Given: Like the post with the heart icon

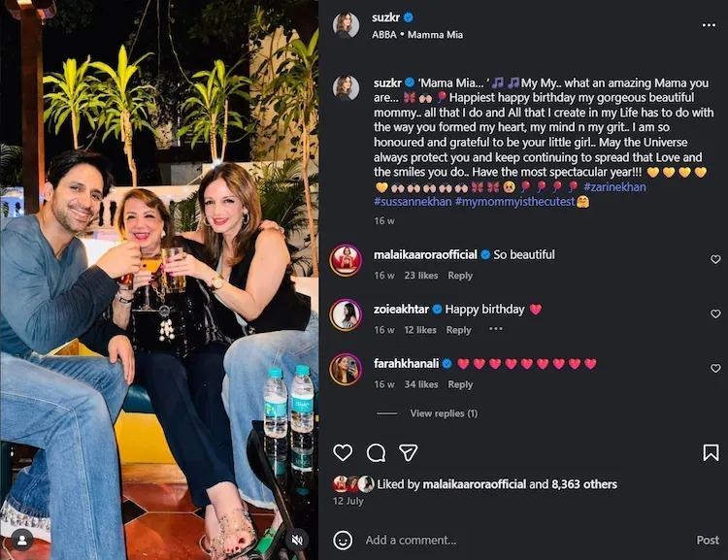Looking at the screenshot, I should (343, 452).
